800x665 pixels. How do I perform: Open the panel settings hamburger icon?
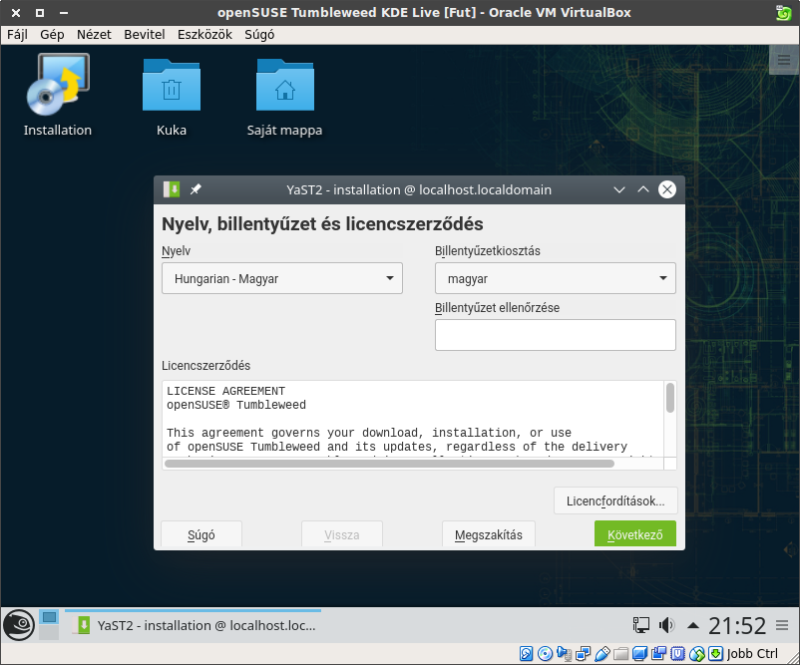pos(782,625)
